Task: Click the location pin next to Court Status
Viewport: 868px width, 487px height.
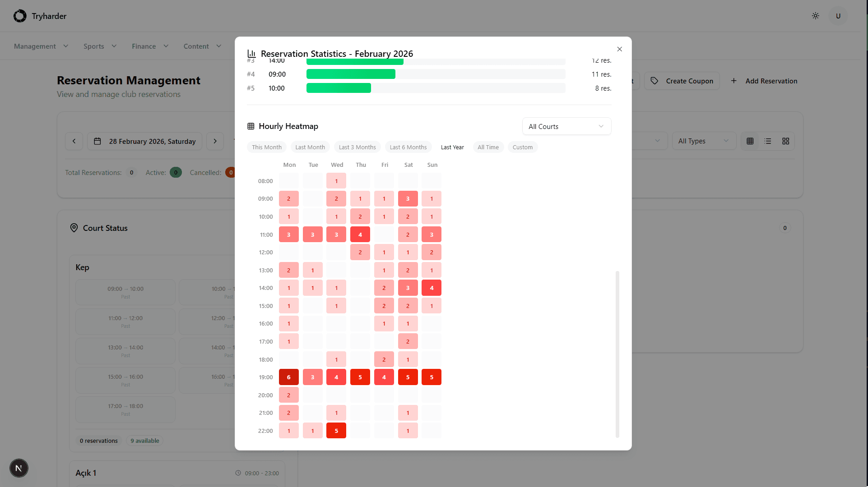Action: [x=74, y=228]
